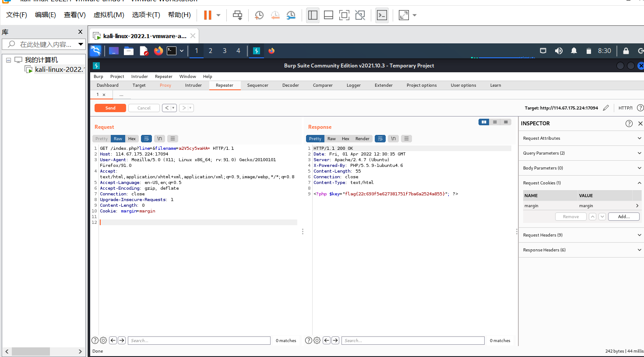Revert to snapshot icon in VMware toolbar
Image resolution: width=644 pixels, height=357 pixels.
275,15
